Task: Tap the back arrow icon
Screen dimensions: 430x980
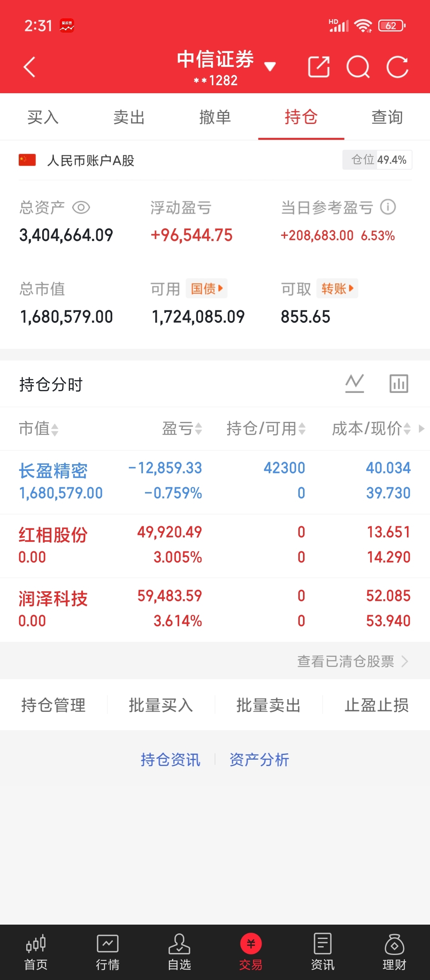Action: [x=29, y=67]
